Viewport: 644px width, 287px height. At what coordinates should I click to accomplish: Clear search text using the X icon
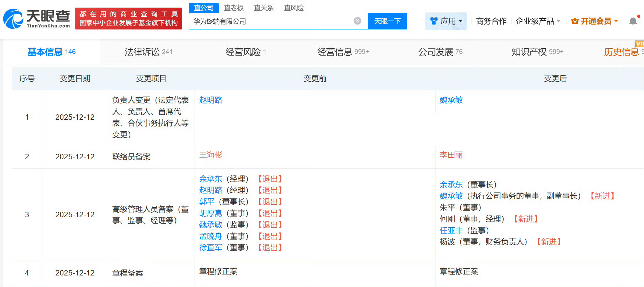[358, 21]
